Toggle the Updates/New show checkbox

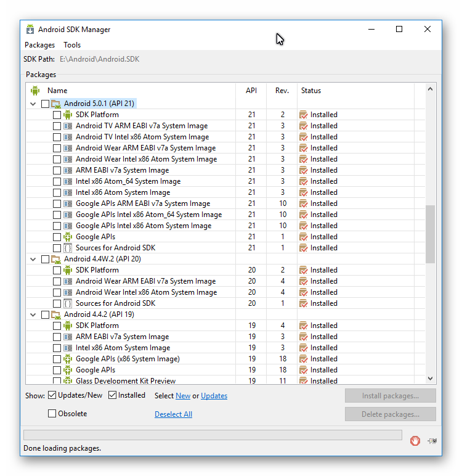point(52,395)
